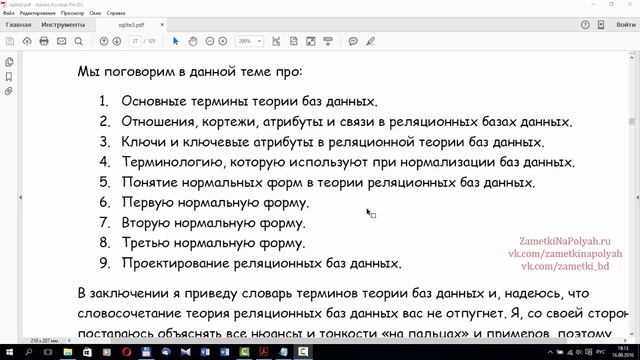Go to next page arrow icon

click(x=117, y=41)
